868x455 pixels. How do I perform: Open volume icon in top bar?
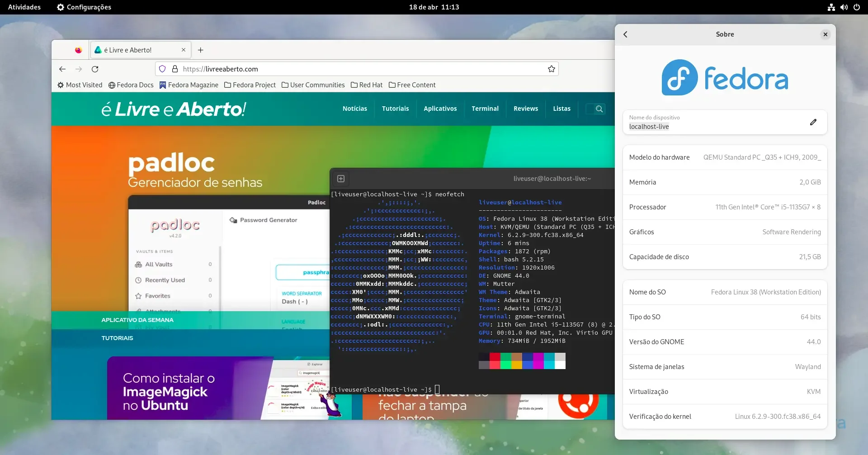[x=844, y=7]
